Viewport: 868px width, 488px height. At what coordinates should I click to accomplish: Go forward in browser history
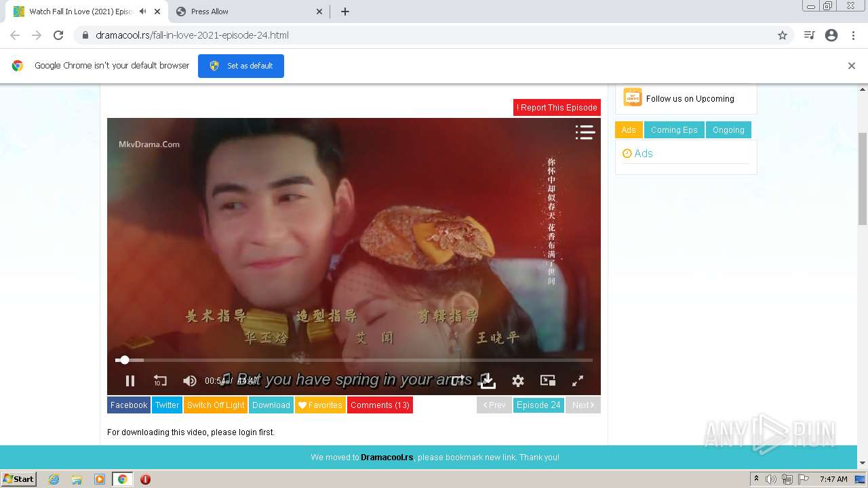[37, 35]
